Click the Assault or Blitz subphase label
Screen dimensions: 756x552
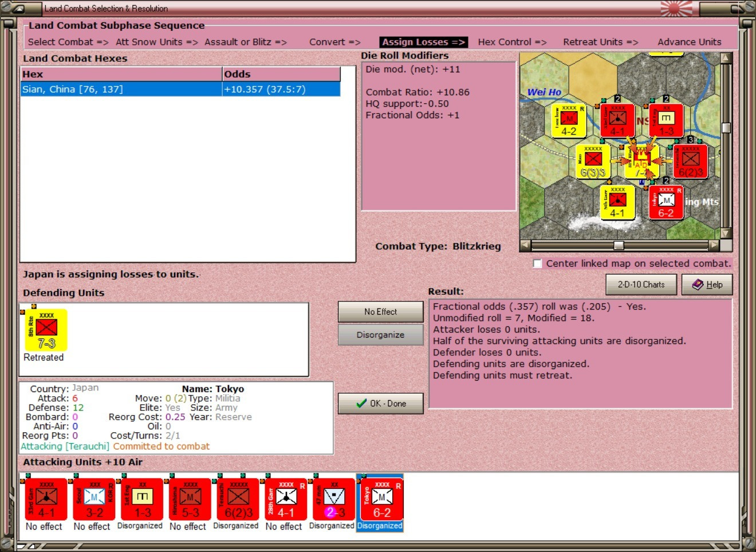(246, 42)
